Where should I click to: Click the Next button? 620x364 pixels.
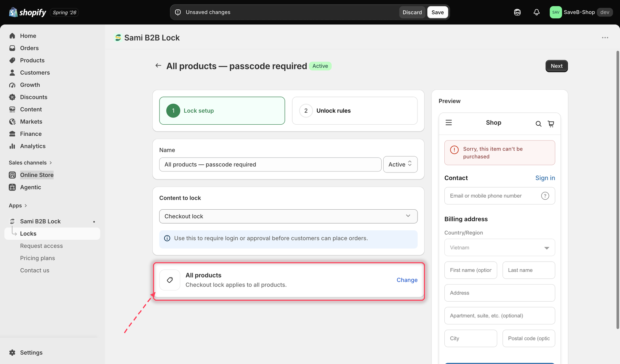tap(556, 66)
